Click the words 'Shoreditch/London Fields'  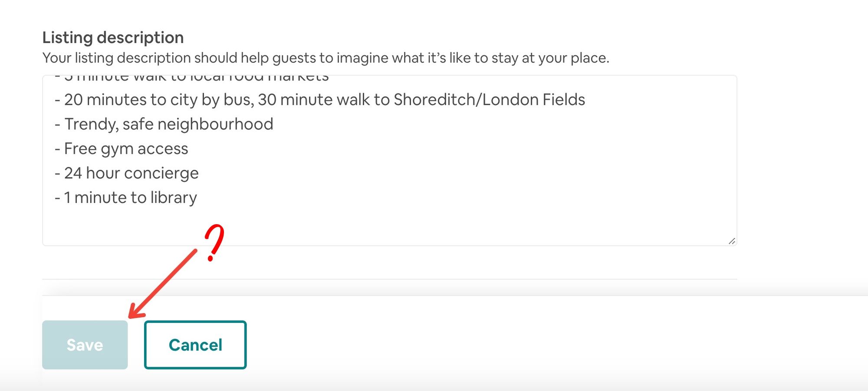490,100
